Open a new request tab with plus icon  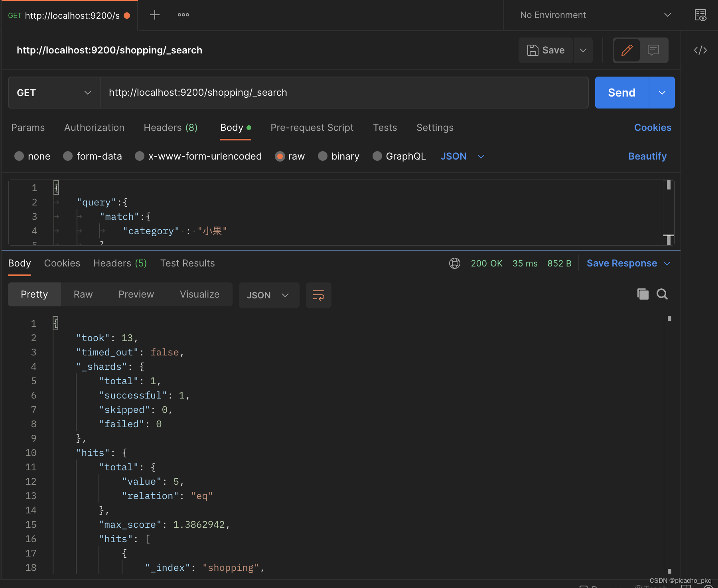[154, 15]
